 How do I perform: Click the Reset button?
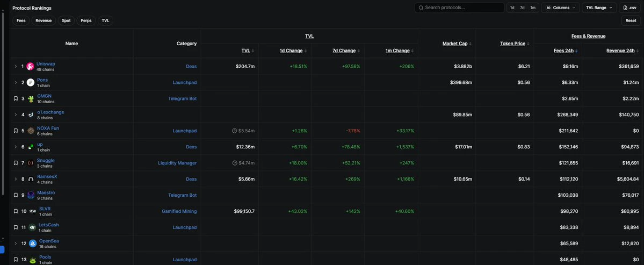tap(631, 20)
